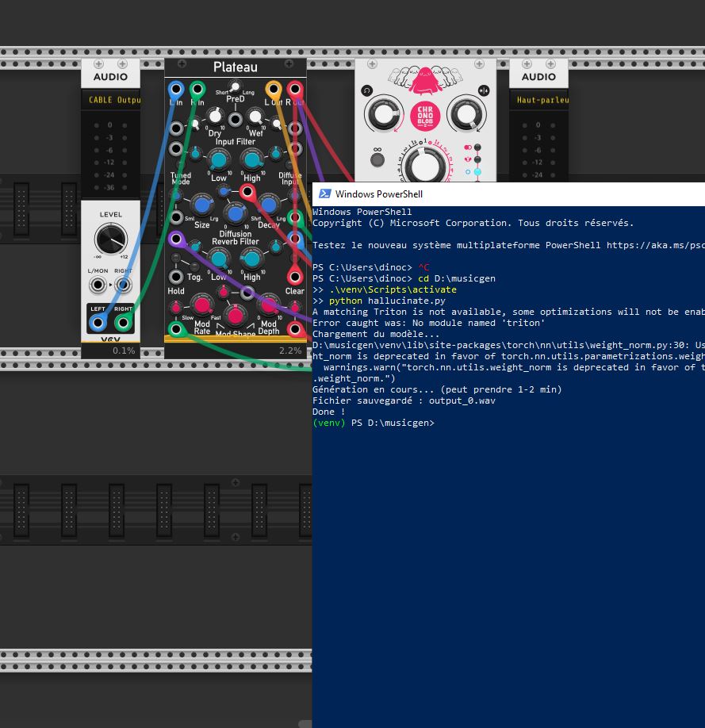
Task: Click the lit cyan Chronoblob mode light
Action: click(477, 172)
